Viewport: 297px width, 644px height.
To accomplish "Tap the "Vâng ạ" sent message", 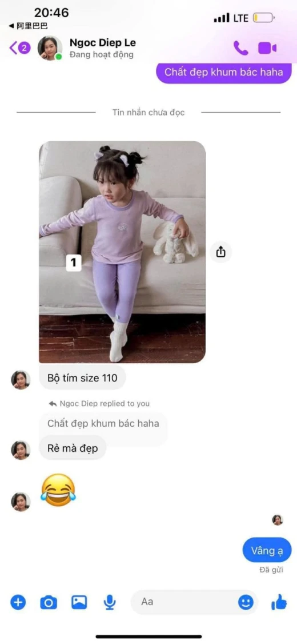I will click(267, 551).
